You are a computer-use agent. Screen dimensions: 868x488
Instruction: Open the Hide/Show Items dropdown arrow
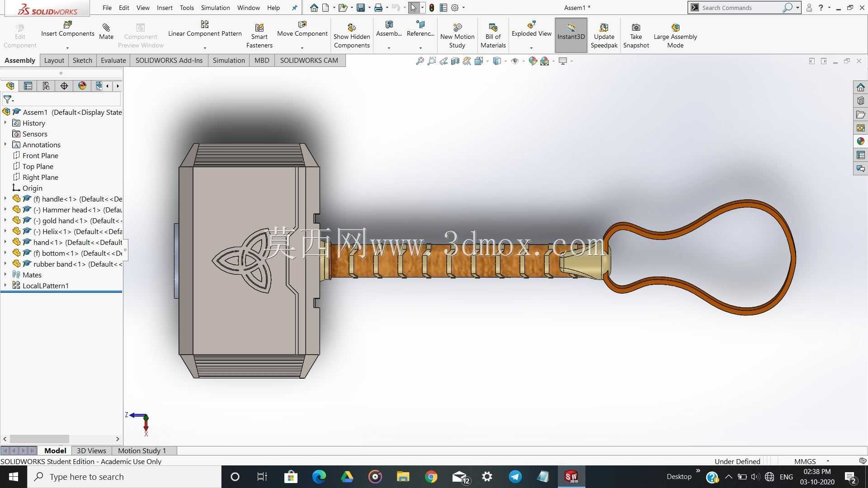524,61
